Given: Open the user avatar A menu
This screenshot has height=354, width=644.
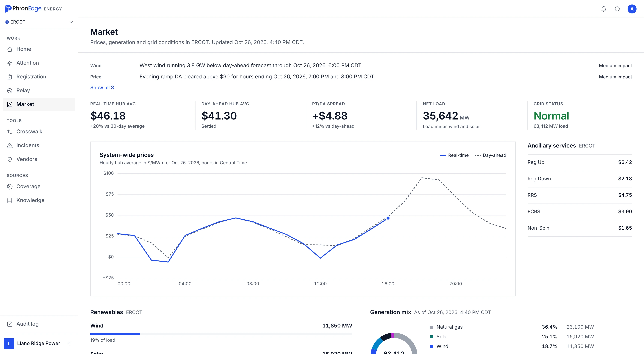Looking at the screenshot, I should point(632,9).
